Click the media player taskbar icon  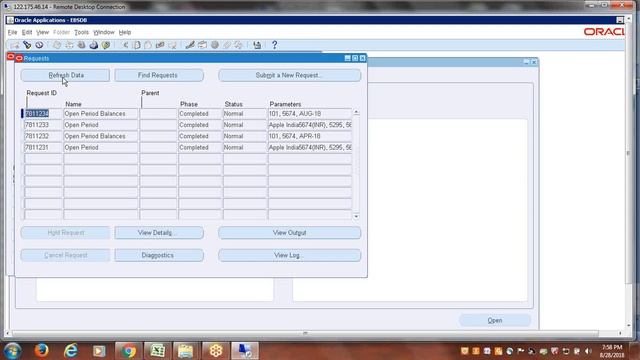click(x=99, y=351)
